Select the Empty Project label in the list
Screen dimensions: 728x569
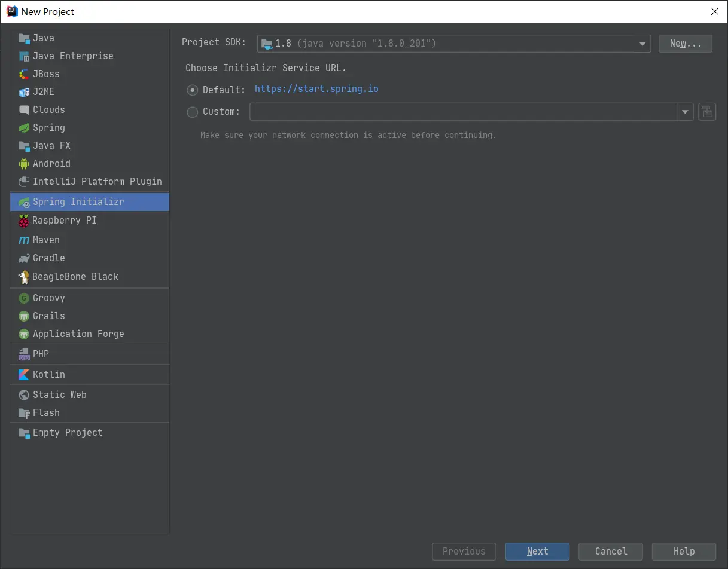(68, 433)
